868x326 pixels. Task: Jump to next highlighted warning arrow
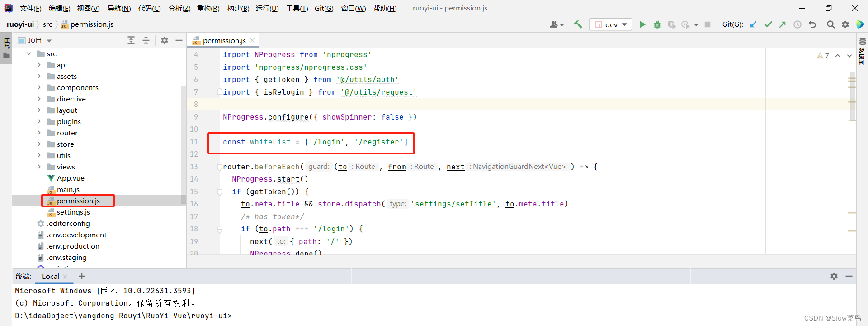pos(849,56)
